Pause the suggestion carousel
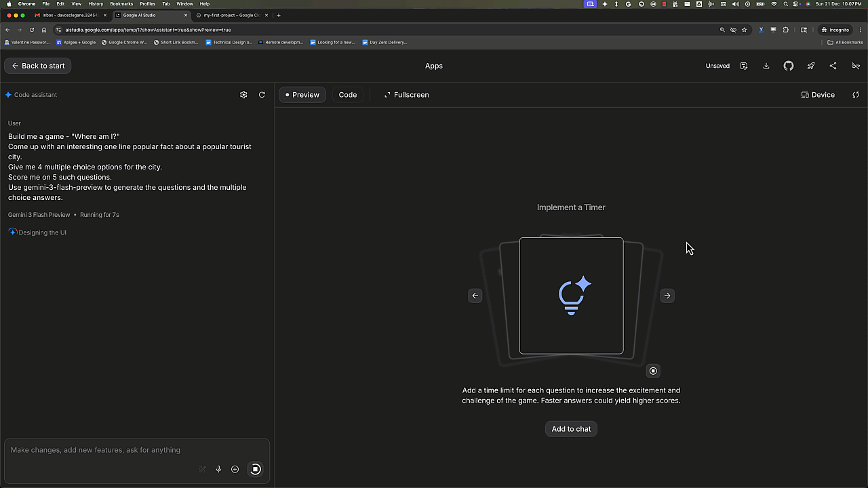The height and width of the screenshot is (488, 868). (653, 371)
